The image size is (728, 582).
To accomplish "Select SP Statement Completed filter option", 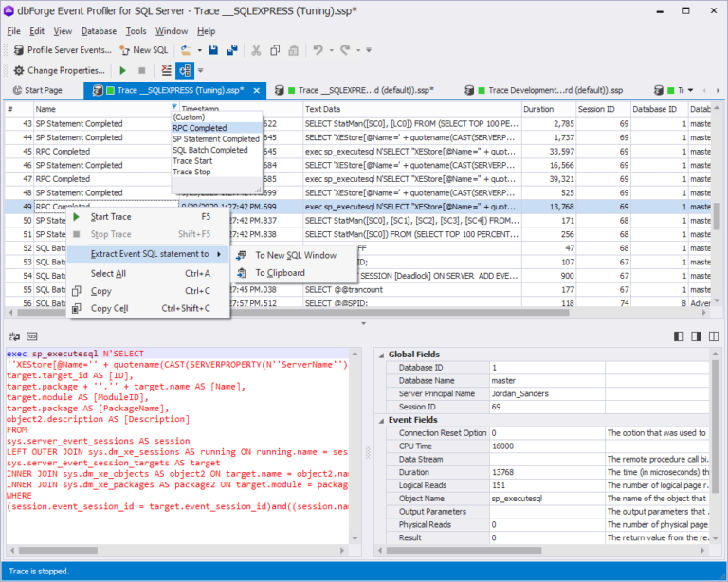I will pos(217,138).
